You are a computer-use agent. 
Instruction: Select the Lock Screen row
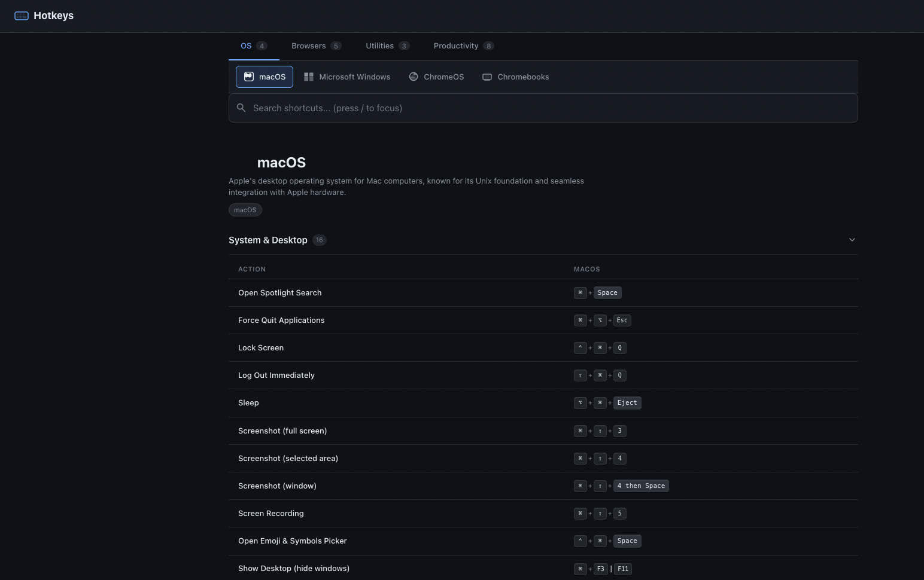543,348
